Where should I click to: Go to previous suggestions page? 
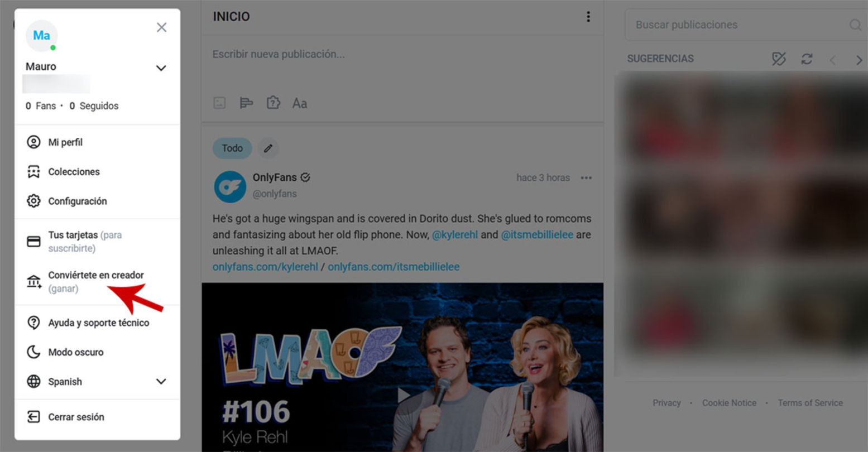tap(833, 60)
